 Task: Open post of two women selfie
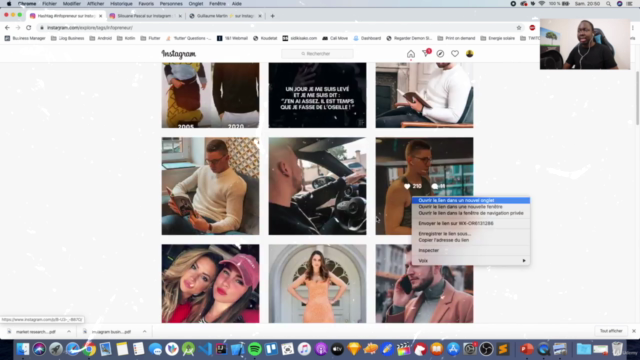210,284
